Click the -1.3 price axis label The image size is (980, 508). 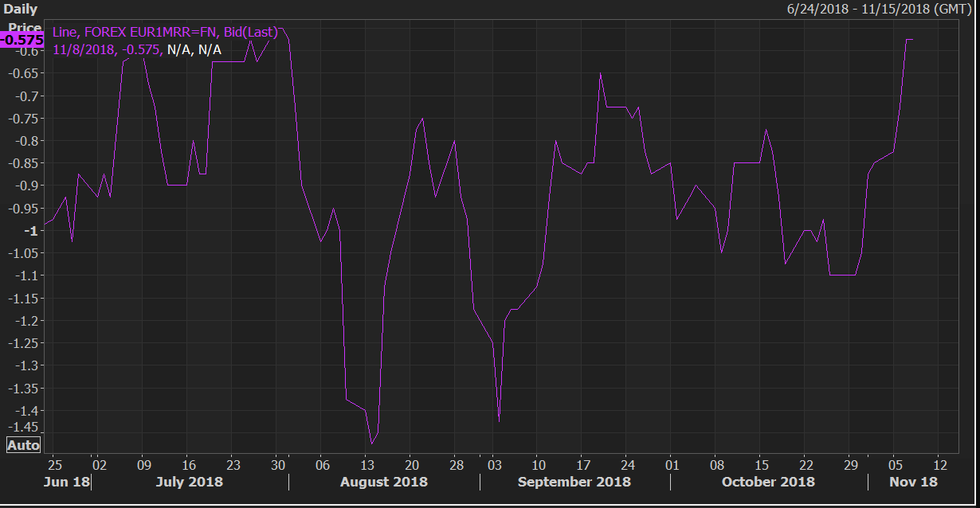[x=27, y=365]
